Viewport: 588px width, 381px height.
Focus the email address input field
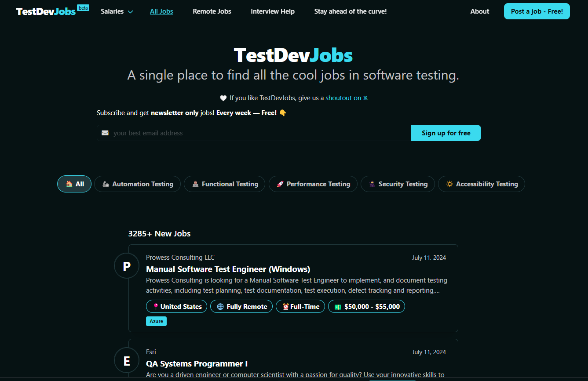tap(254, 133)
